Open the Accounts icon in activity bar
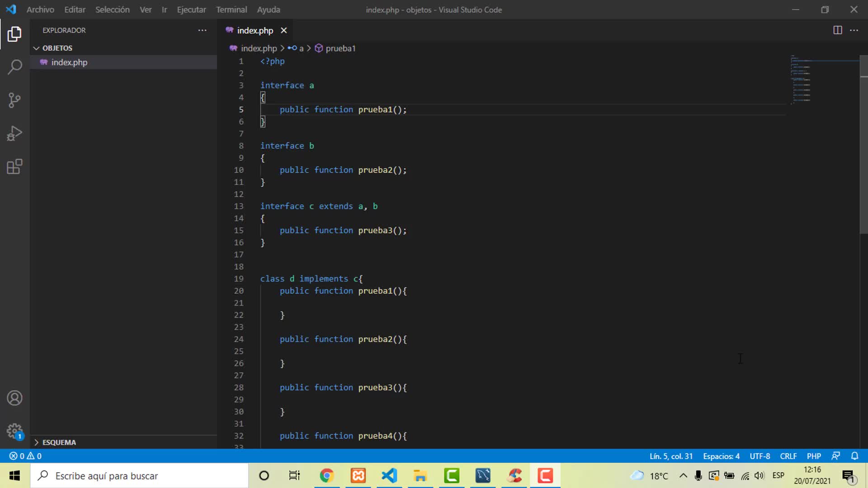 pos(14,398)
